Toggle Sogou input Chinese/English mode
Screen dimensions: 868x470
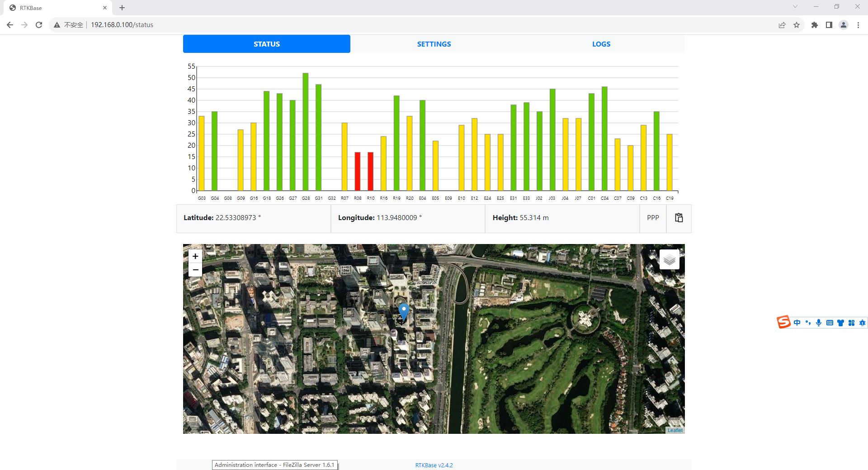click(x=797, y=323)
